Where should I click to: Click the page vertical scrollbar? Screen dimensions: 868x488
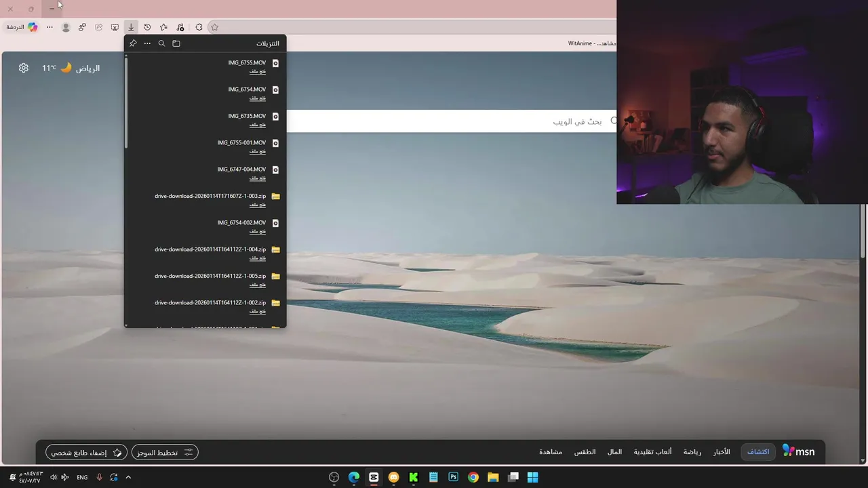[863, 230]
